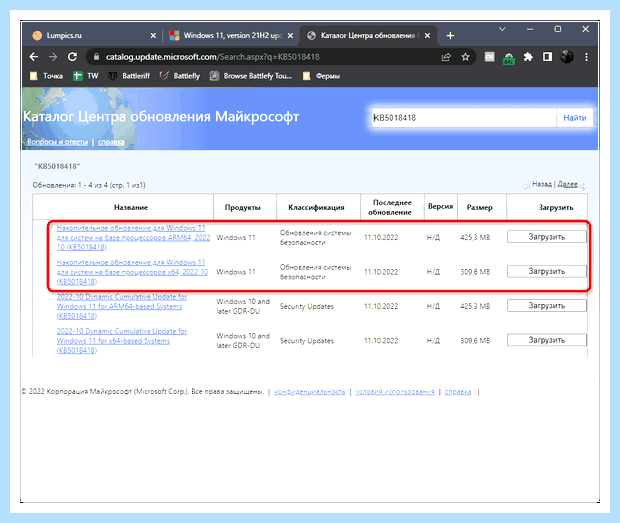This screenshot has height=523, width=620.
Task: Reload the page with refresh icon
Action: [72, 57]
